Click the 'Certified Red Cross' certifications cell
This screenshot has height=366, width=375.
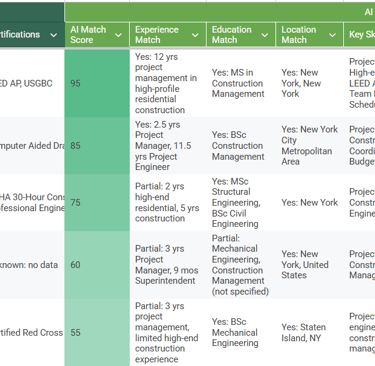pyautogui.click(x=32, y=332)
